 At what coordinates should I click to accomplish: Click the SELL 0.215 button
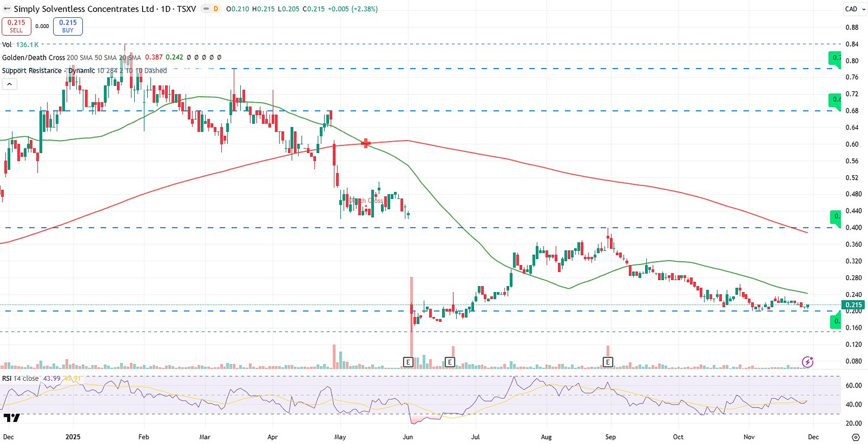coord(16,26)
